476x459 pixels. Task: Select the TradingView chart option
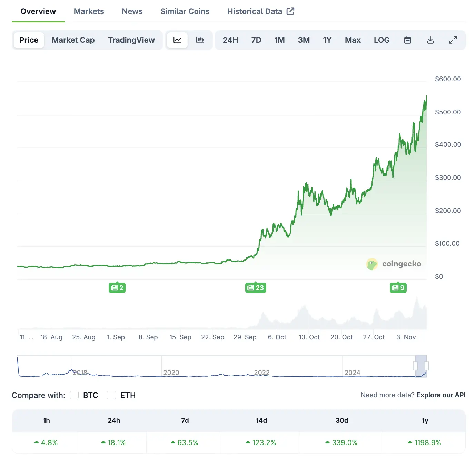131,40
